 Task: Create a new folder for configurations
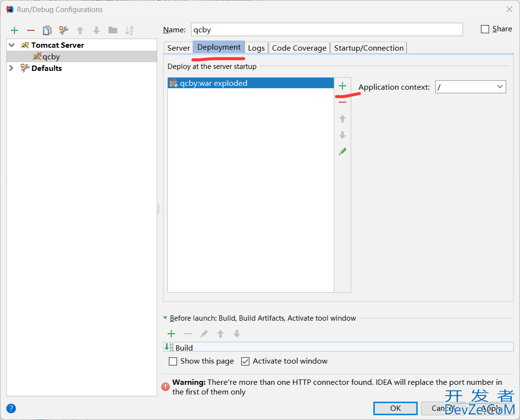[x=113, y=30]
